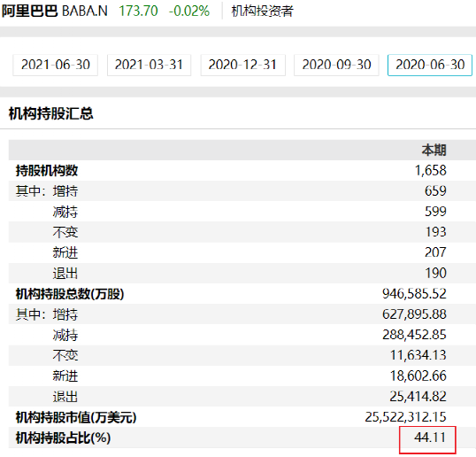Click the 本期 column header

click(x=434, y=150)
